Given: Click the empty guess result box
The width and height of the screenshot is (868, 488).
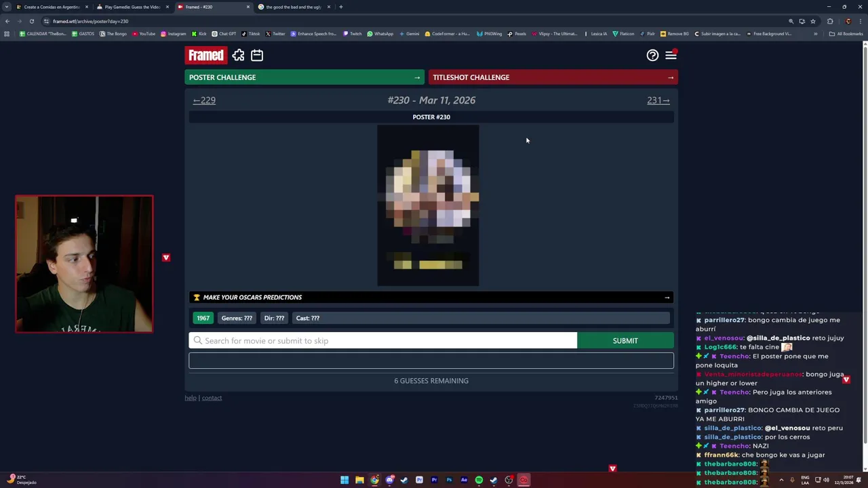Looking at the screenshot, I should pyautogui.click(x=431, y=361).
